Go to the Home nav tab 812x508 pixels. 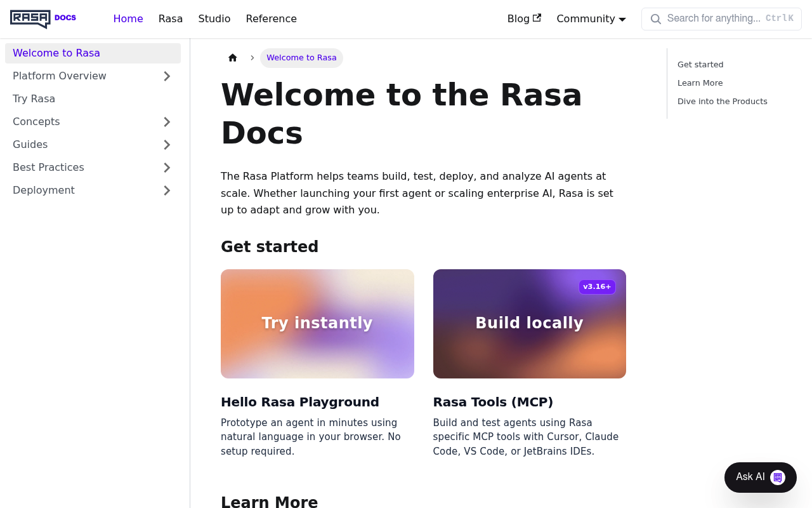pos(128,19)
